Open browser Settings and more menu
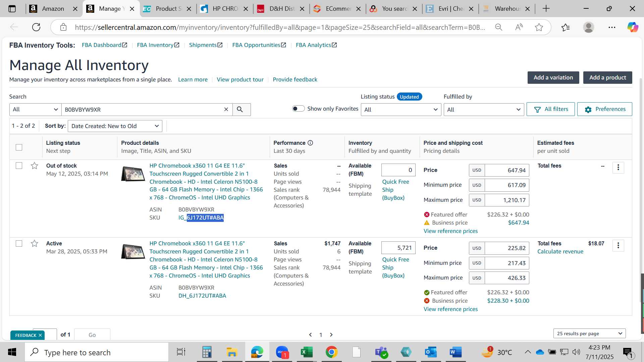This screenshot has width=644, height=362. pos(612,27)
